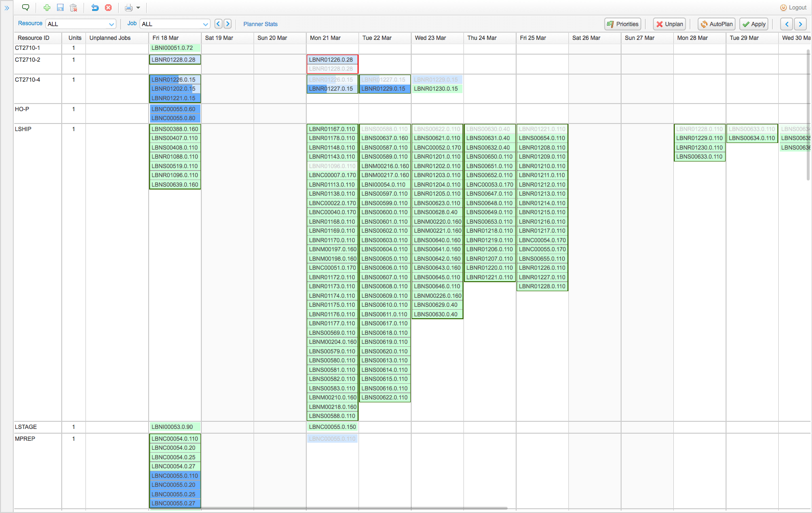The width and height of the screenshot is (812, 513).
Task: Select job LBNR01202.0.15 in CT2710-4 row
Action: click(175, 89)
